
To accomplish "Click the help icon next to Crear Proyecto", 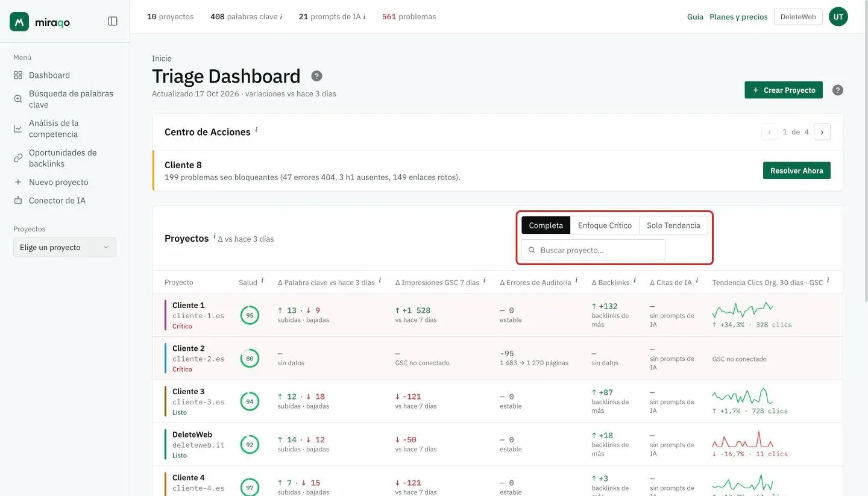I will tap(837, 90).
